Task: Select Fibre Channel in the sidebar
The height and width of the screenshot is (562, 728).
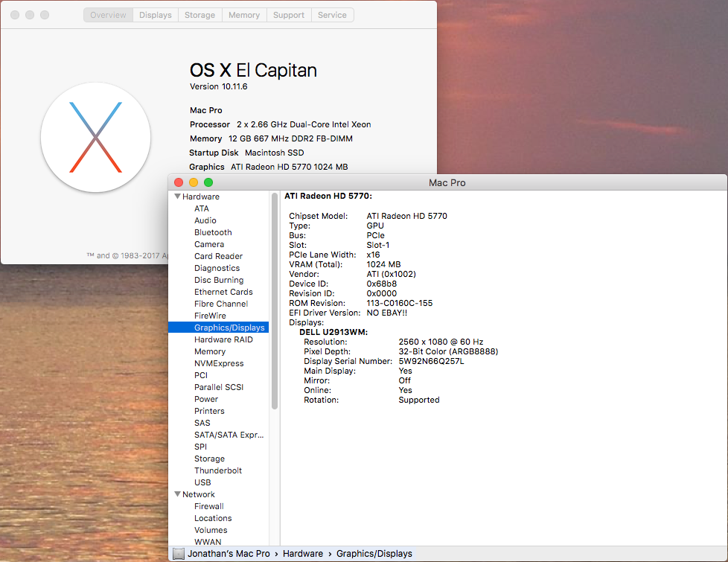Action: tap(221, 304)
